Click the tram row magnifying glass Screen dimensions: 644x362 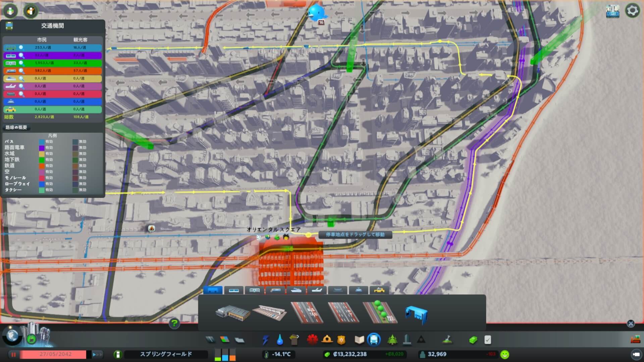[x=21, y=55]
